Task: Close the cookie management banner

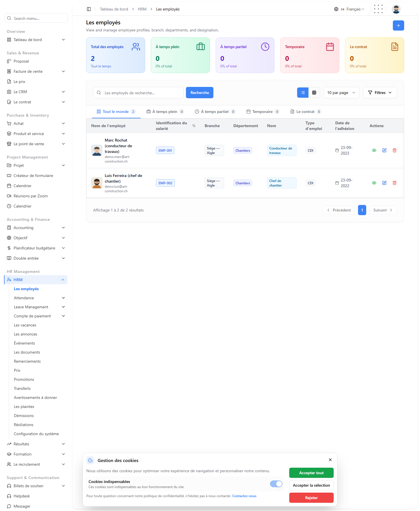Action: 330,460
